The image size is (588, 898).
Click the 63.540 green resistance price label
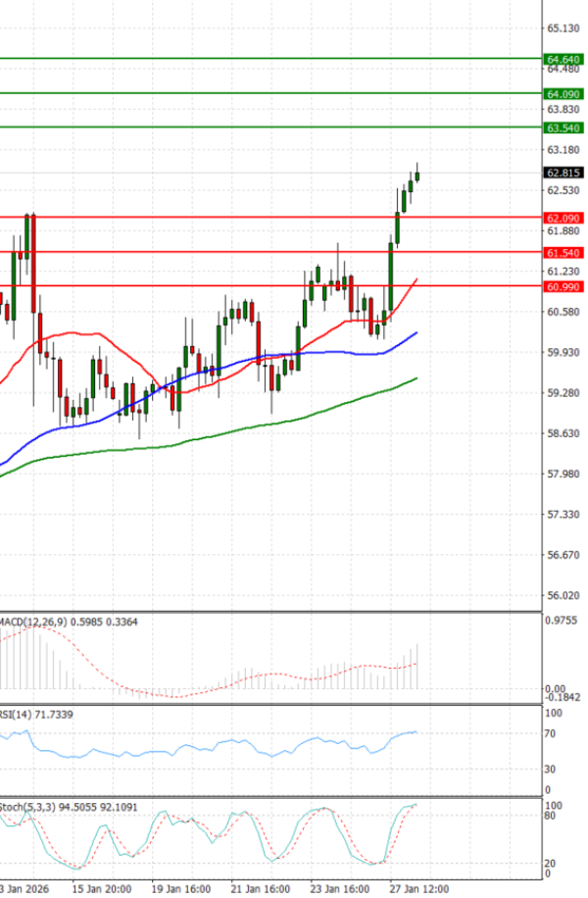(x=563, y=128)
